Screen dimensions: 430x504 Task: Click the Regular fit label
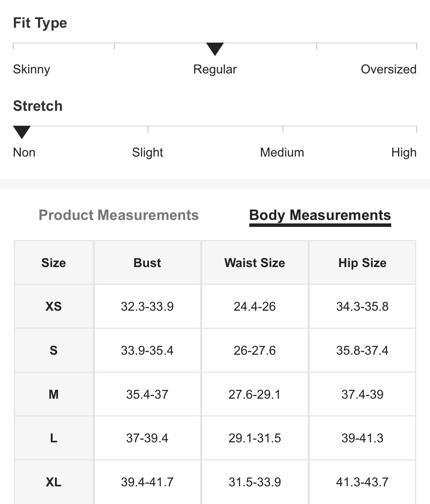pyautogui.click(x=215, y=69)
